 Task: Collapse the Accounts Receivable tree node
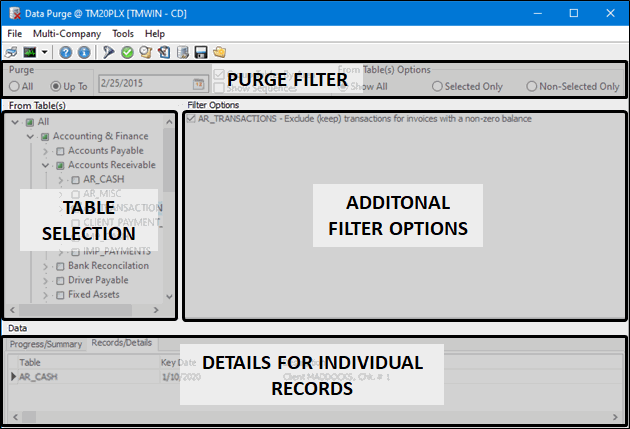coord(45,165)
